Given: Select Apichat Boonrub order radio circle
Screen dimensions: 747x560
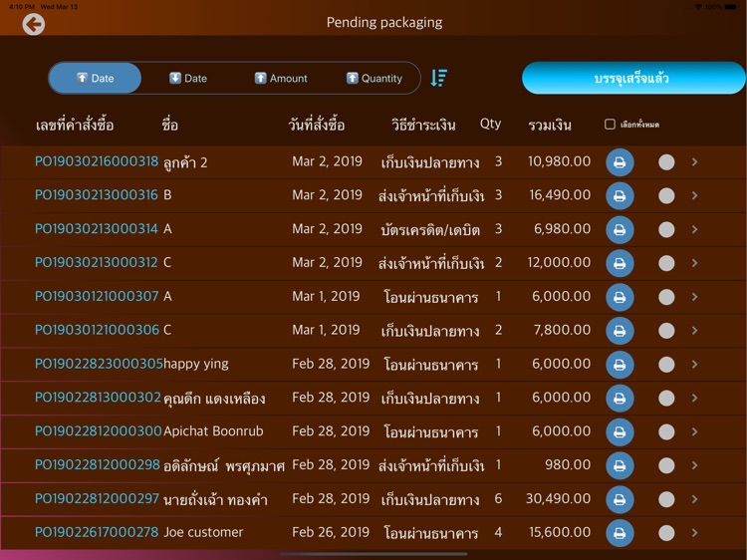Looking at the screenshot, I should 666,431.
